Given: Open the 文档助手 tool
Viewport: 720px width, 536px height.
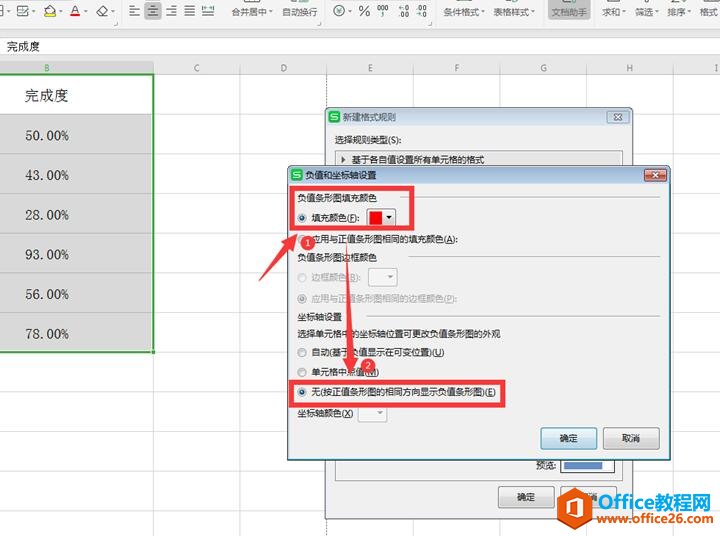Looking at the screenshot, I should [x=569, y=10].
